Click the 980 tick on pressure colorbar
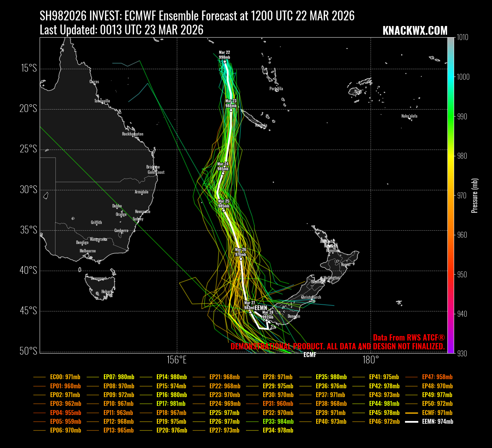Screen dimensions: 492x448 pos(462,156)
